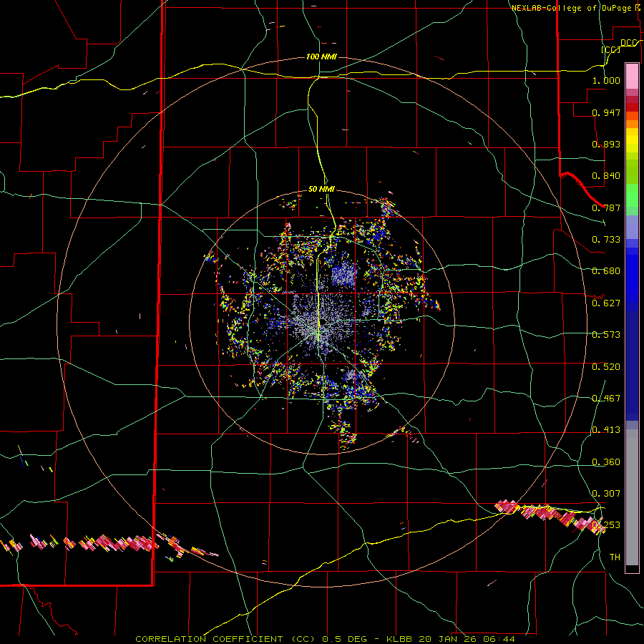Click the 100 NMI range ring label
Viewport: 644px width, 644px height.
point(321,57)
